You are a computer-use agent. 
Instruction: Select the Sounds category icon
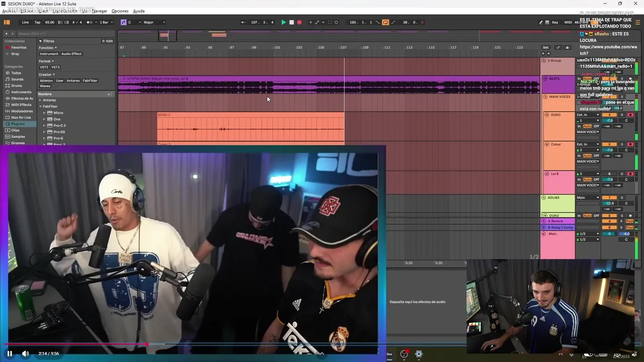click(x=8, y=79)
